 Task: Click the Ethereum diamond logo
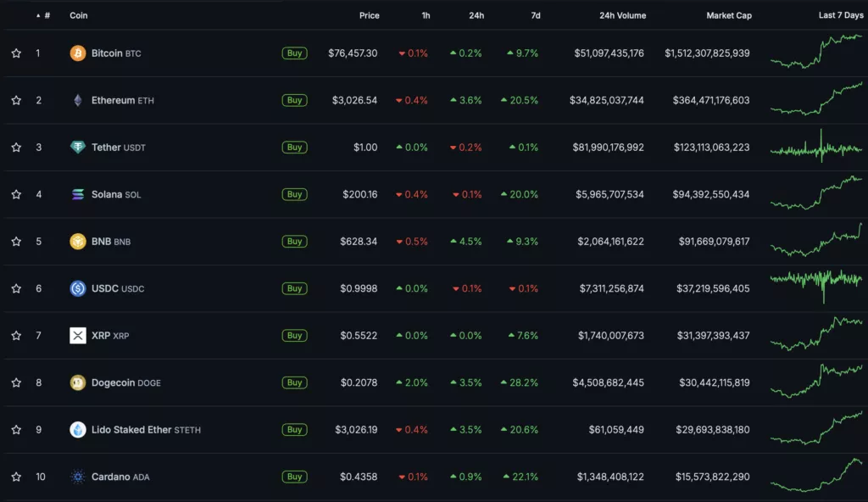pyautogui.click(x=77, y=100)
